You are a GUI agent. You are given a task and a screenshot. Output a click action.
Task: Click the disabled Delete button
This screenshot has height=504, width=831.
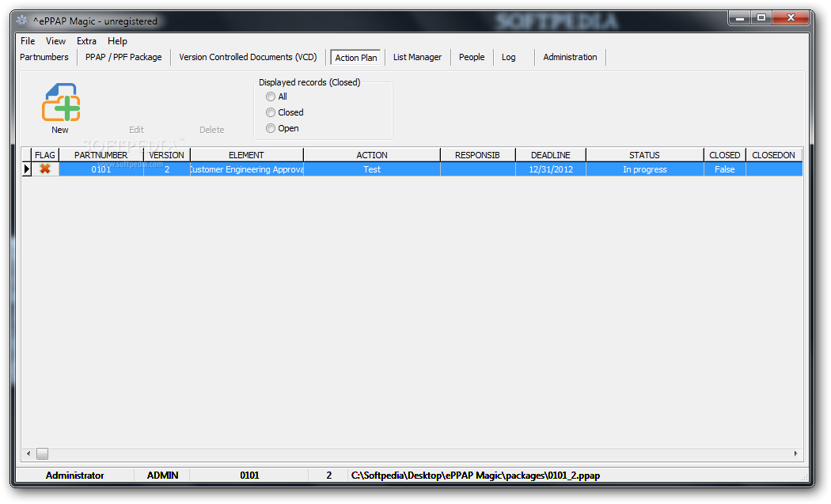click(x=211, y=129)
